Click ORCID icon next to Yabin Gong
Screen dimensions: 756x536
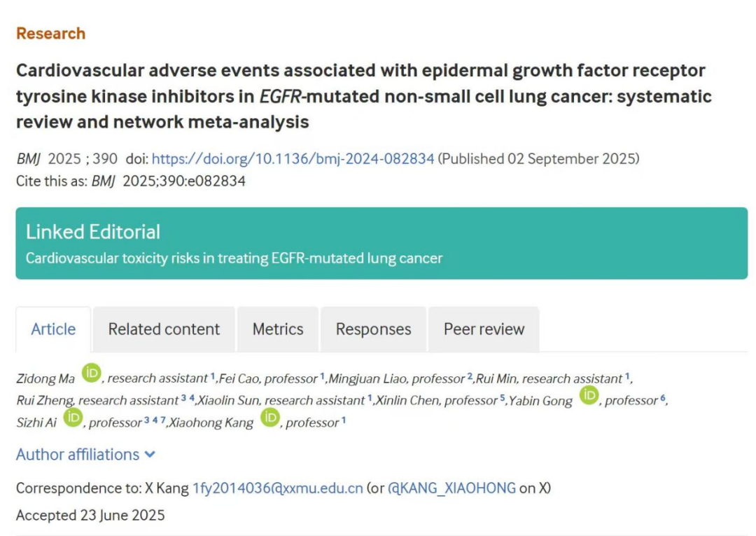[x=589, y=396]
